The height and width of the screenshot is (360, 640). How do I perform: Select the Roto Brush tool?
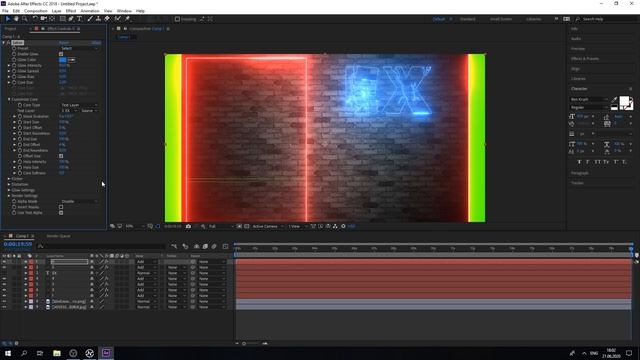[118, 19]
